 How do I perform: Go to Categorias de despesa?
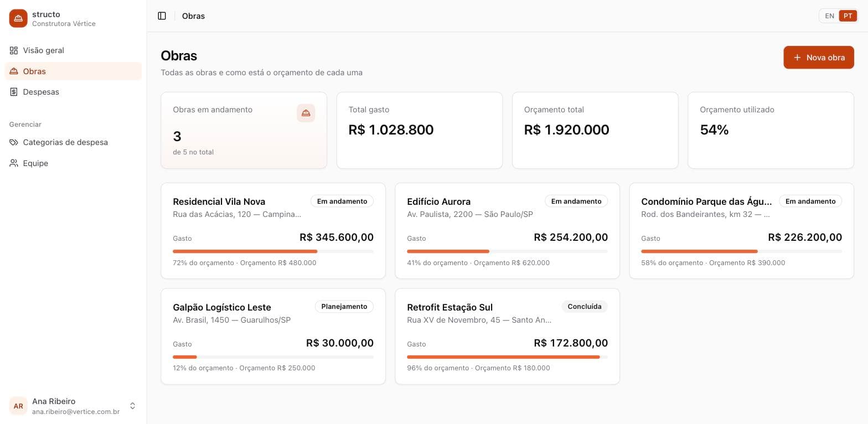(73, 142)
